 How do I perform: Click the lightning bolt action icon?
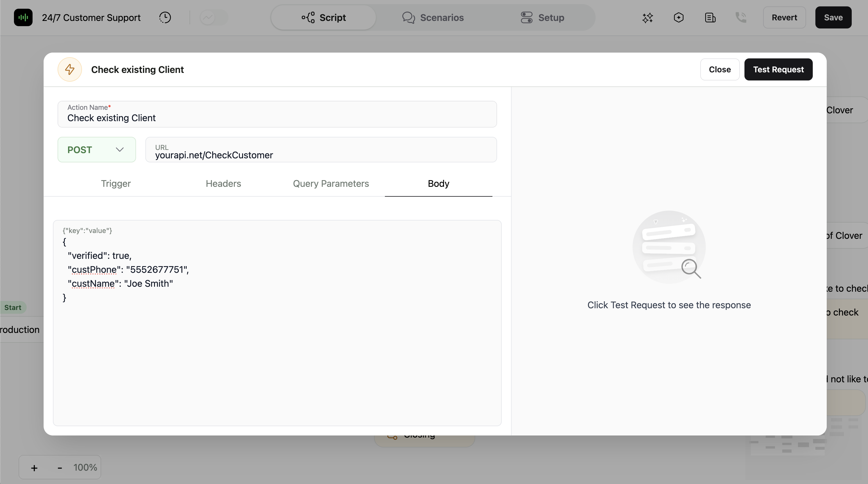pyautogui.click(x=70, y=70)
